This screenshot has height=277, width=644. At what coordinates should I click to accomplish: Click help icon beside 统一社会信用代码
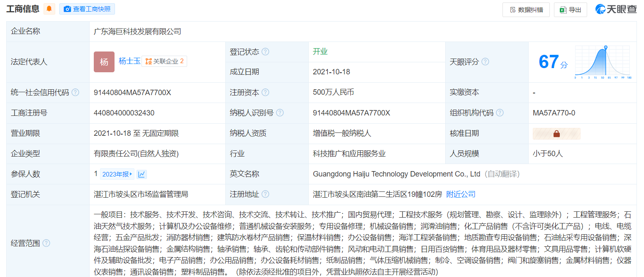75,93
